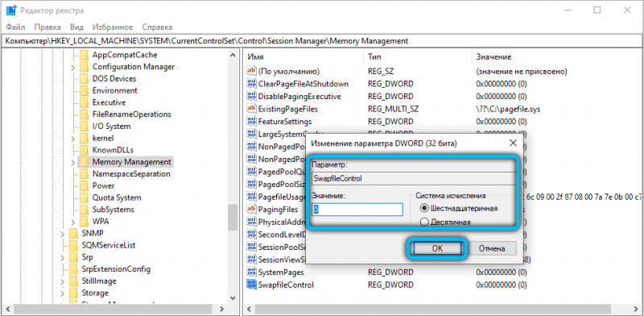Image resolution: width=644 pixels, height=316 pixels.
Task: Click the I/O System folder icon
Action: coord(84,127)
